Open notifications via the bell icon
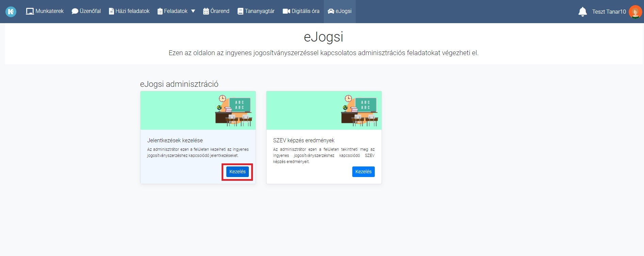 (x=583, y=12)
